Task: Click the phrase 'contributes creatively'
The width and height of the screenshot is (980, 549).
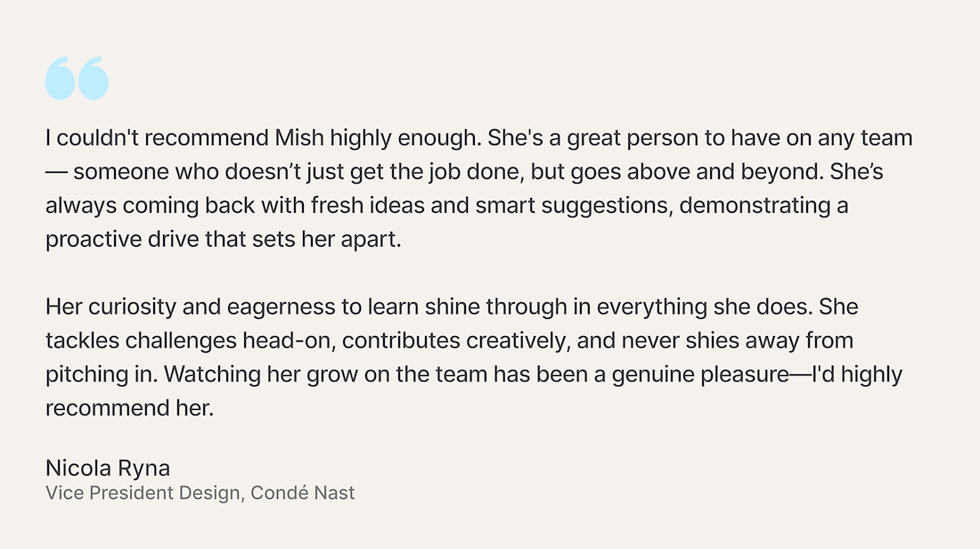Action: pyautogui.click(x=453, y=340)
